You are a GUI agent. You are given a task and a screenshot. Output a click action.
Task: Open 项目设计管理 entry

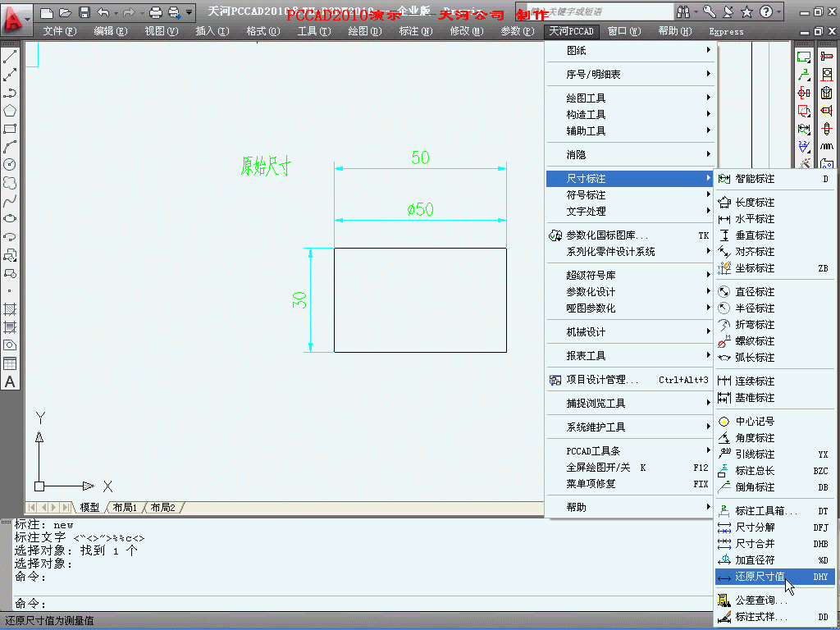click(x=631, y=380)
